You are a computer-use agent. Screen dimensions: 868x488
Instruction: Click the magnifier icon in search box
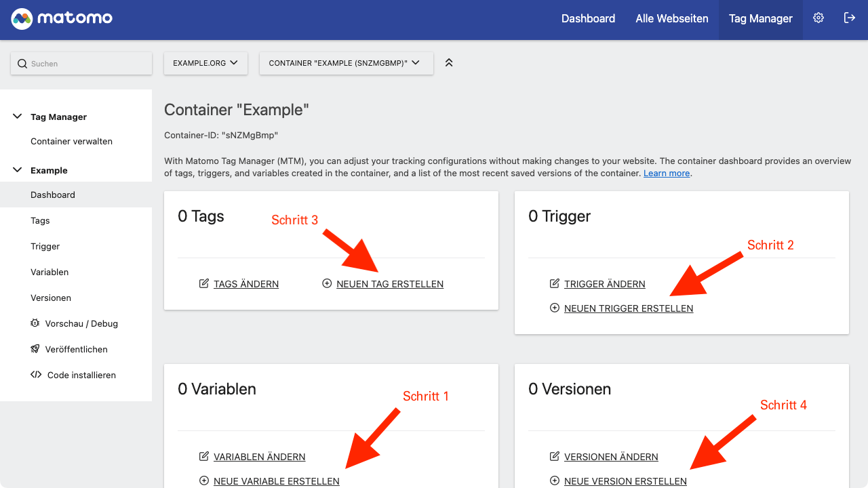pos(22,64)
